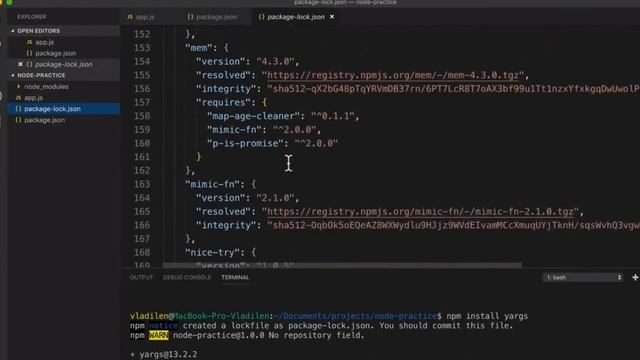Open package.json under Open Editors
640x360 pixels.
click(55, 53)
